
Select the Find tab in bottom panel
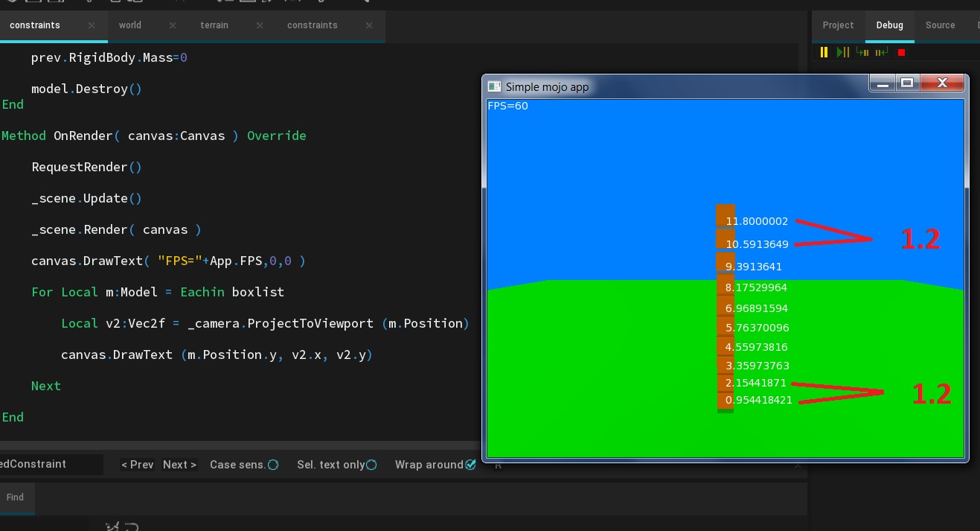[16, 497]
